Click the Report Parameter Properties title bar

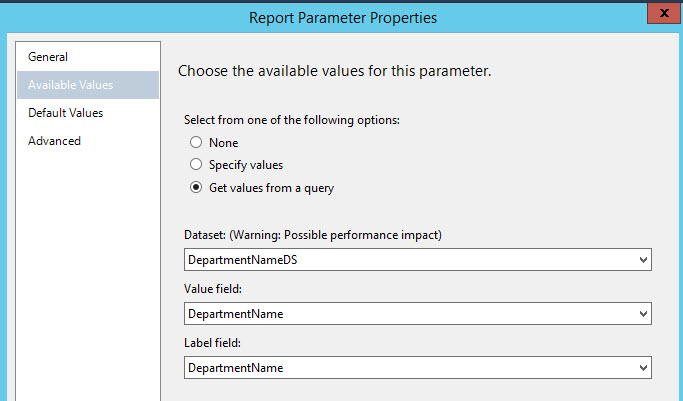pyautogui.click(x=340, y=17)
